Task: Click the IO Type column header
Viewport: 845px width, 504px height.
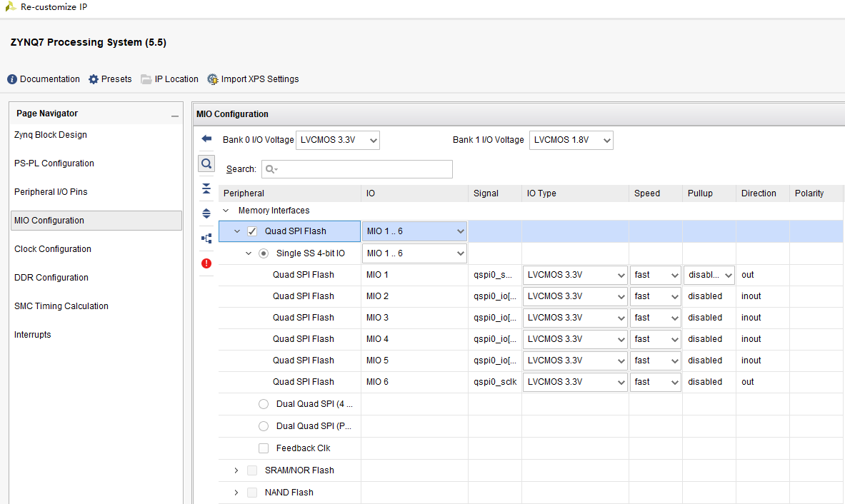Action: (x=575, y=193)
